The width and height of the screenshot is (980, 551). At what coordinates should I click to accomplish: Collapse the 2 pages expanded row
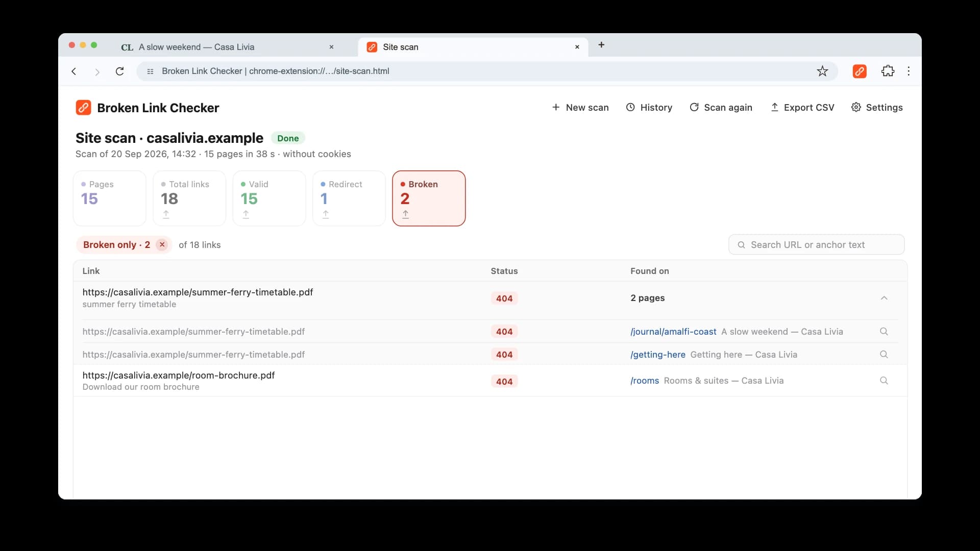(884, 298)
